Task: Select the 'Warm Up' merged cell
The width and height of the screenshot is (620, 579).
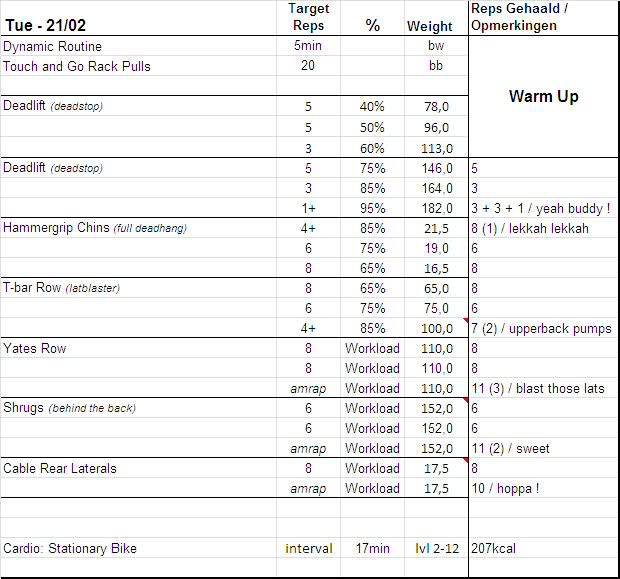Action: point(543,97)
